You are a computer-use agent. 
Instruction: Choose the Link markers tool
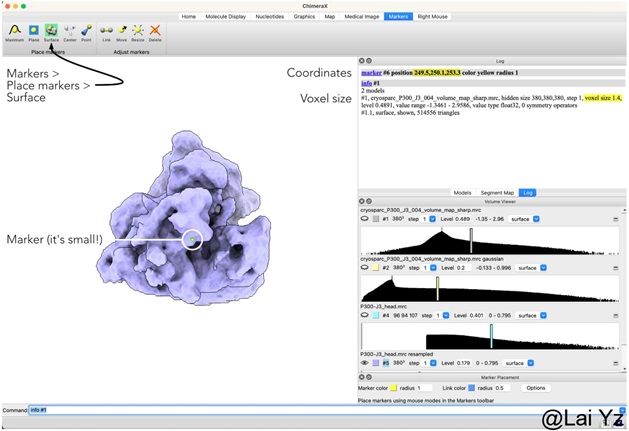(x=106, y=33)
